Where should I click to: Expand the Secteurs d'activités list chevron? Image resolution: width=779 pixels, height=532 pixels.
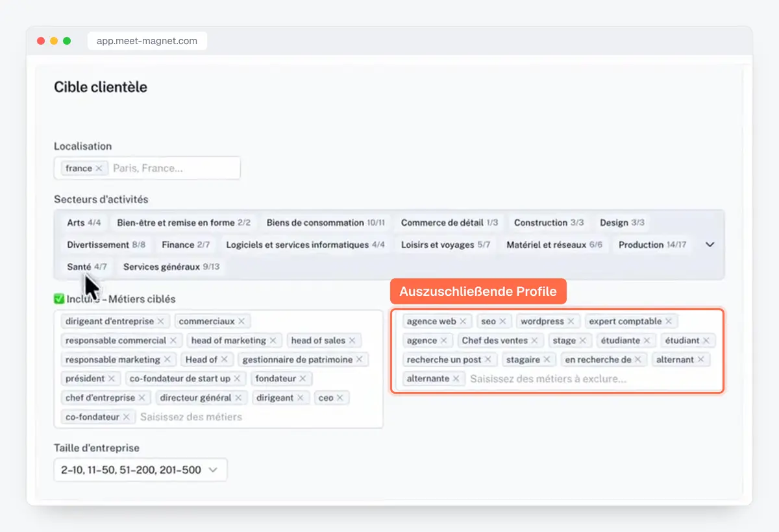click(x=710, y=245)
